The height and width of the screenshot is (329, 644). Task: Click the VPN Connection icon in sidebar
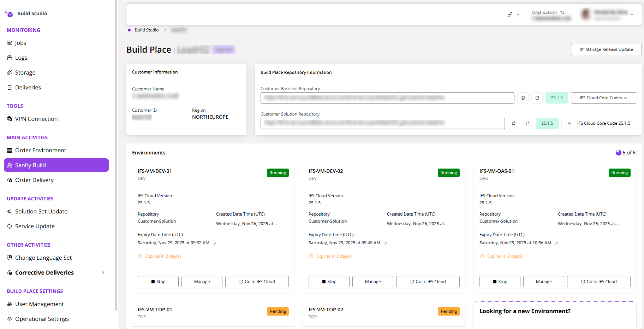click(x=10, y=119)
